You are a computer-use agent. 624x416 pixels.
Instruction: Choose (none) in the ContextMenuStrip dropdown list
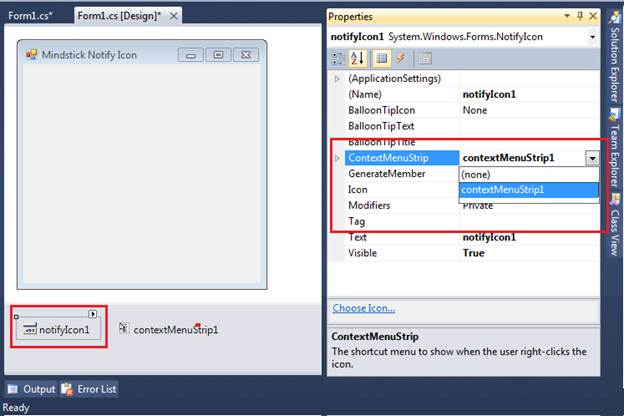click(529, 174)
